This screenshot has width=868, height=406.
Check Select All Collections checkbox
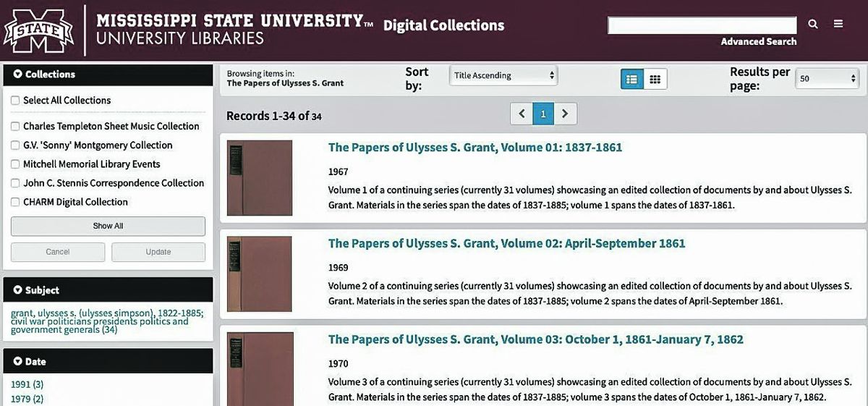click(15, 101)
